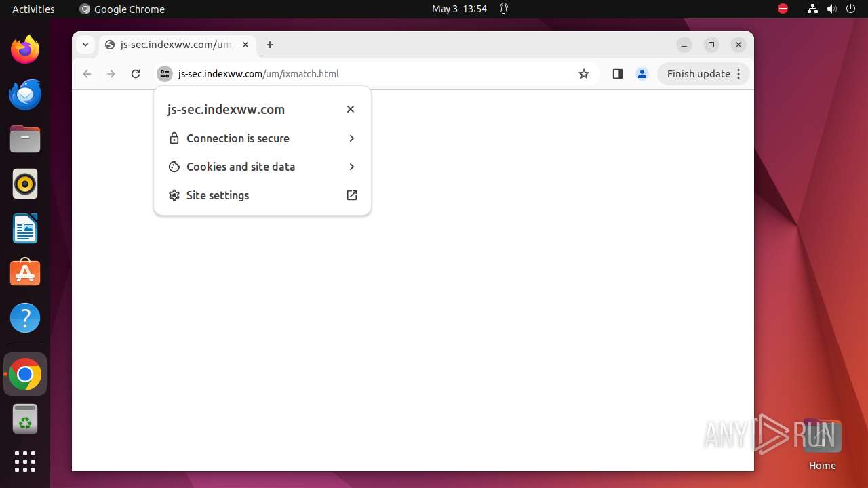Click the js-sec.indexww.com popup heading
Screen dimensions: 868x488
(226, 109)
